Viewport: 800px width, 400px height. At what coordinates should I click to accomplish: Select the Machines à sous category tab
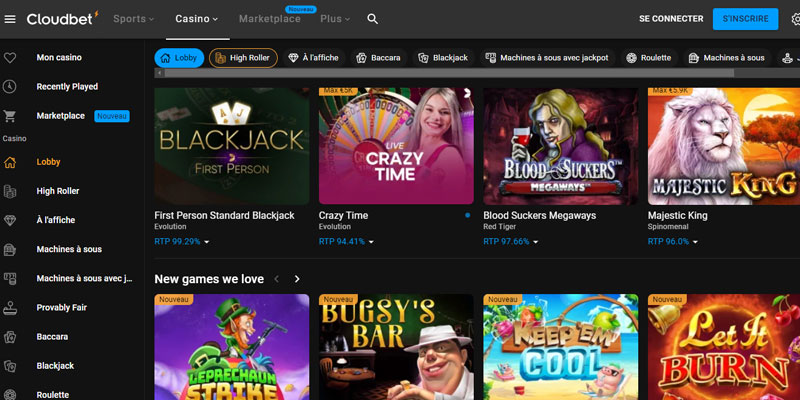727,58
